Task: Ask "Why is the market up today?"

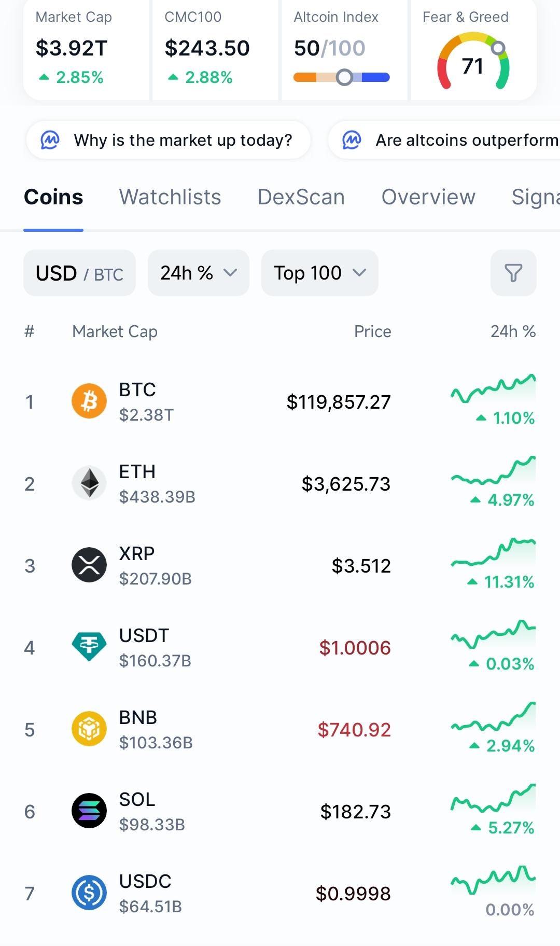Action: tap(169, 140)
